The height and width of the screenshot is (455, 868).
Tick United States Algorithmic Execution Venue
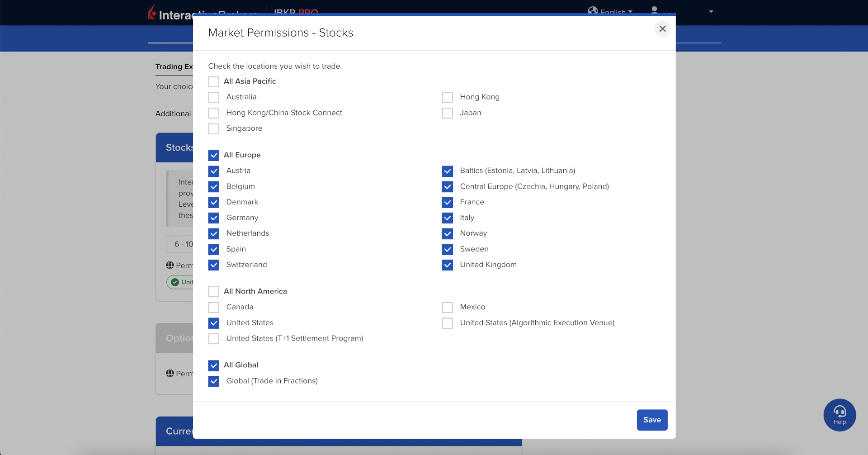[448, 323]
